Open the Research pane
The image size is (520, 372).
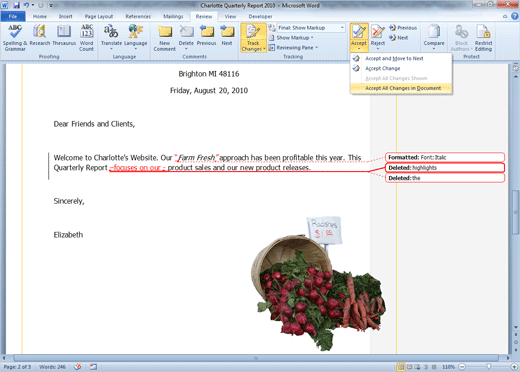(x=40, y=35)
